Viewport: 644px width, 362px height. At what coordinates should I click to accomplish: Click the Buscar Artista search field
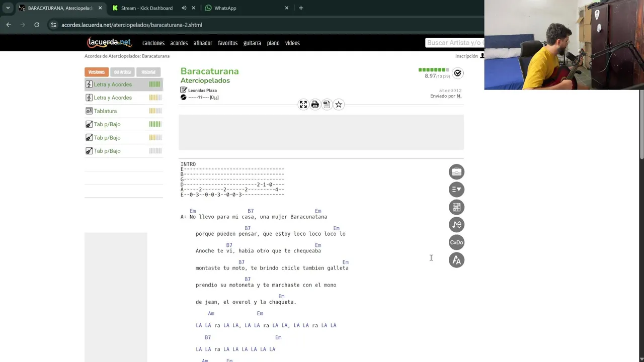455,43
